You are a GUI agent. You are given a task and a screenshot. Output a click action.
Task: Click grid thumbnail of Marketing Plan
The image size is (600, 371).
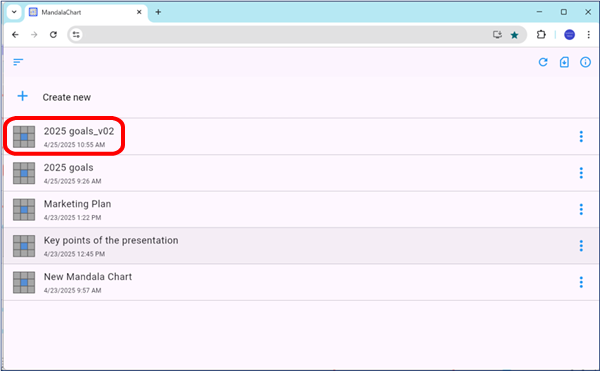(x=24, y=209)
